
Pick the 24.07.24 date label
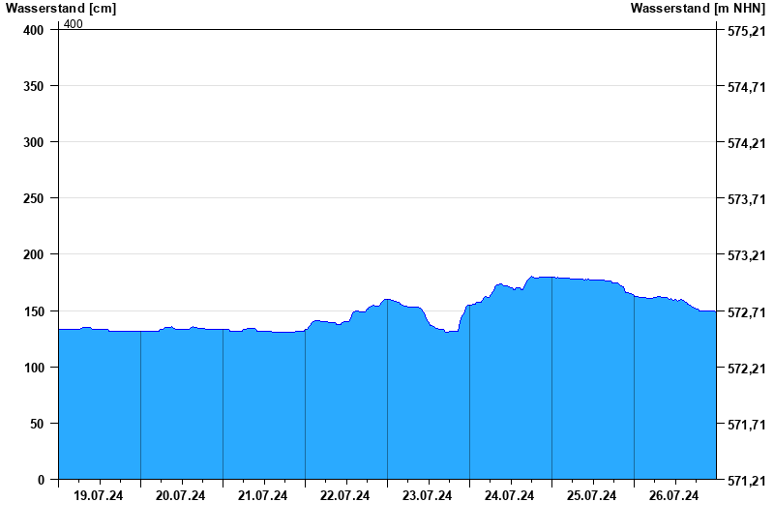510,496
